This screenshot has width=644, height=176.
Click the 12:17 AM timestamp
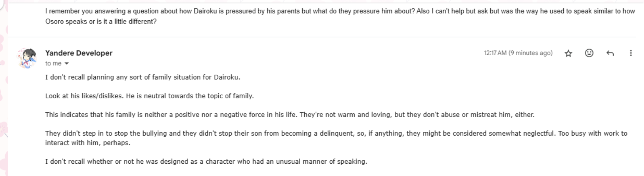[x=495, y=53]
